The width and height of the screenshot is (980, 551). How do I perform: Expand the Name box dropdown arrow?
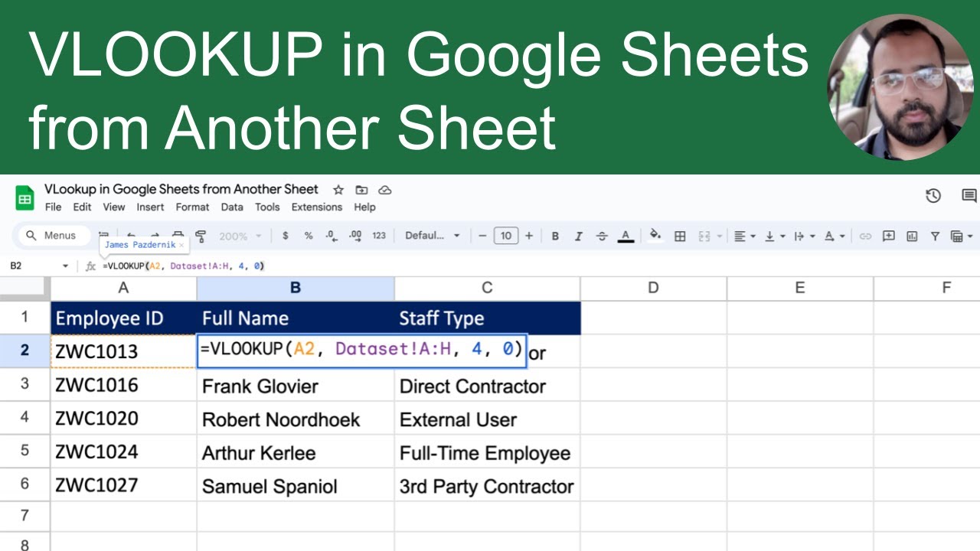pos(65,266)
